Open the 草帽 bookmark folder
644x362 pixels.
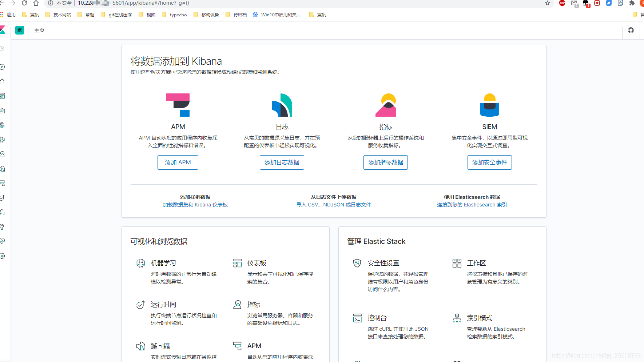86,15
